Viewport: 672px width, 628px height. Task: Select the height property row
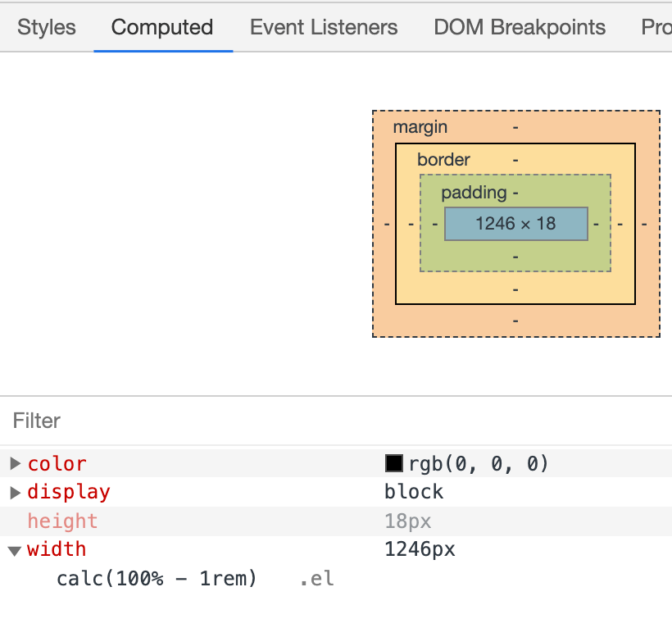tap(336, 521)
